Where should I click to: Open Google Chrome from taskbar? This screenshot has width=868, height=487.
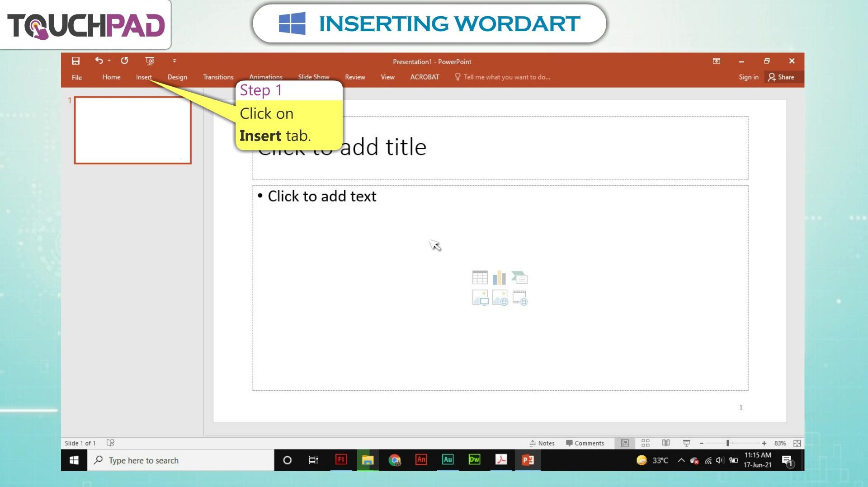[x=395, y=460]
